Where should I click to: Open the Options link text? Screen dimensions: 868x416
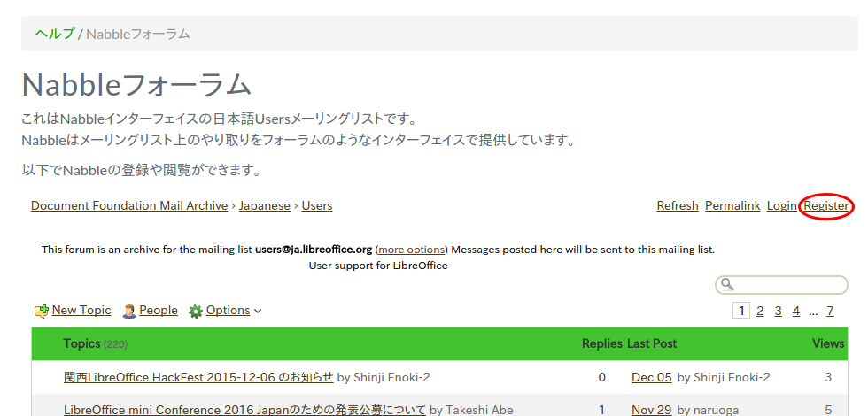pyautogui.click(x=229, y=311)
